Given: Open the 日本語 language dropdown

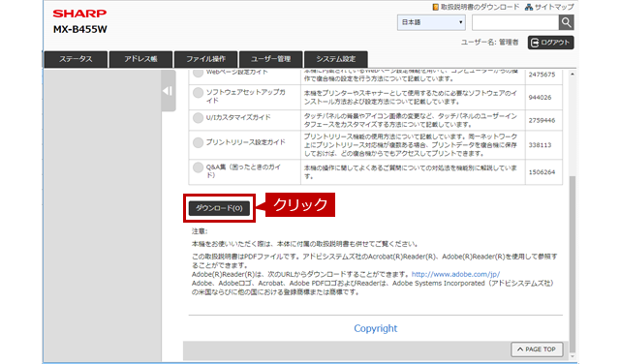Looking at the screenshot, I should 431,22.
